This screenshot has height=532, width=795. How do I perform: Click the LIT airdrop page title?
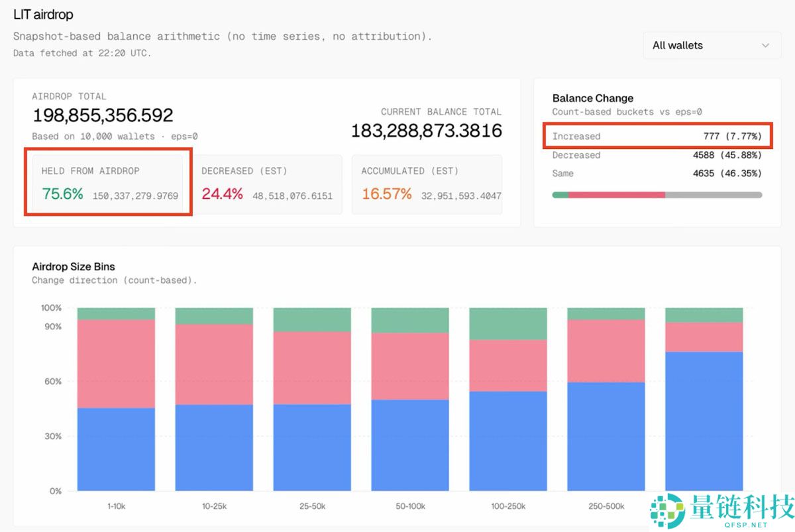pos(43,15)
